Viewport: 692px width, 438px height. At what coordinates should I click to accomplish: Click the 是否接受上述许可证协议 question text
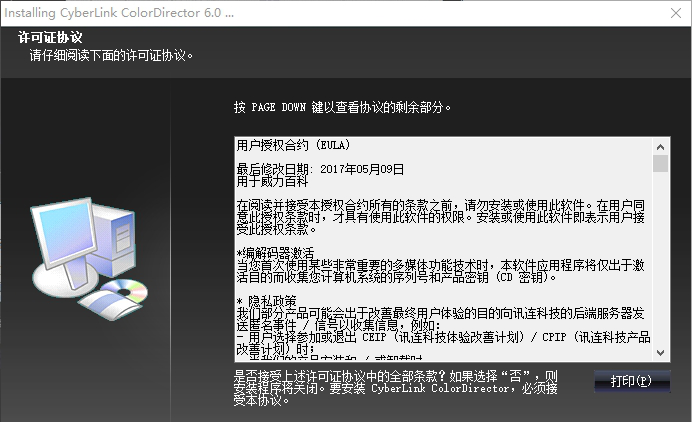tap(395, 388)
